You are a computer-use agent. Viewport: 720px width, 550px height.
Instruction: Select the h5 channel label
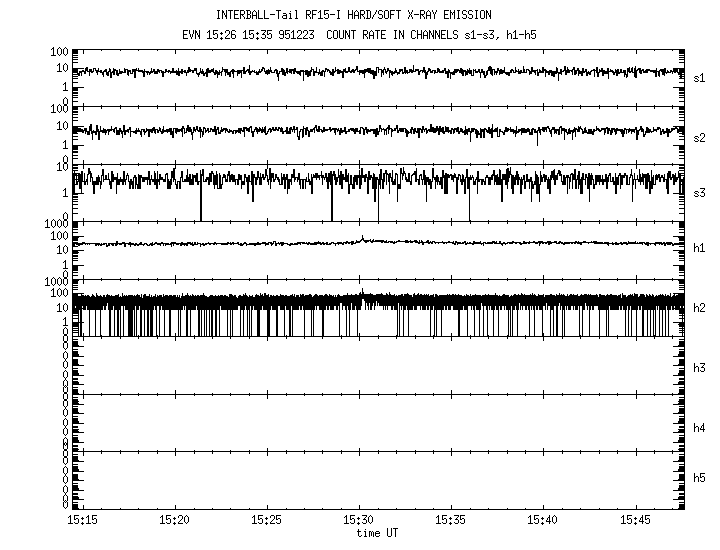699,479
